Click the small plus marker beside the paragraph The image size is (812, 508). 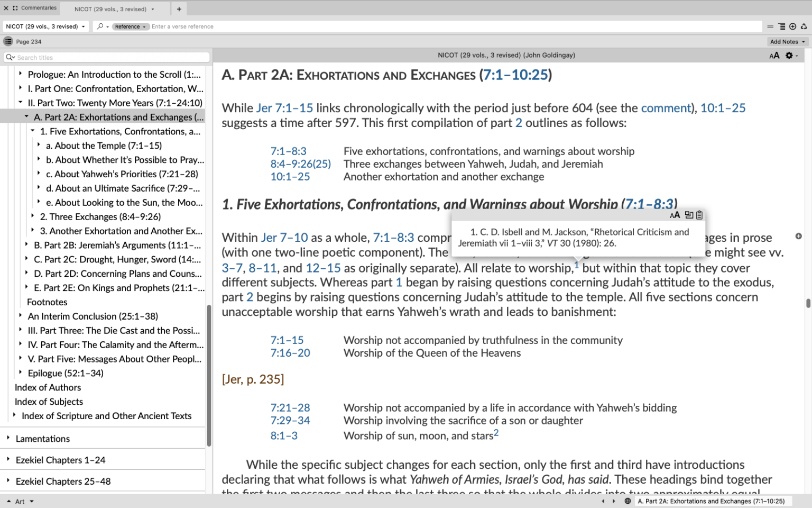click(798, 236)
